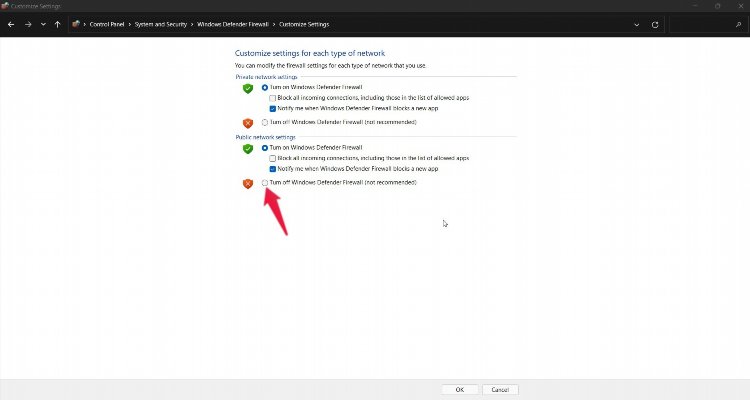Screen dimensions: 750x400
Task: Discard changes with Cancel button
Action: tap(500, 389)
